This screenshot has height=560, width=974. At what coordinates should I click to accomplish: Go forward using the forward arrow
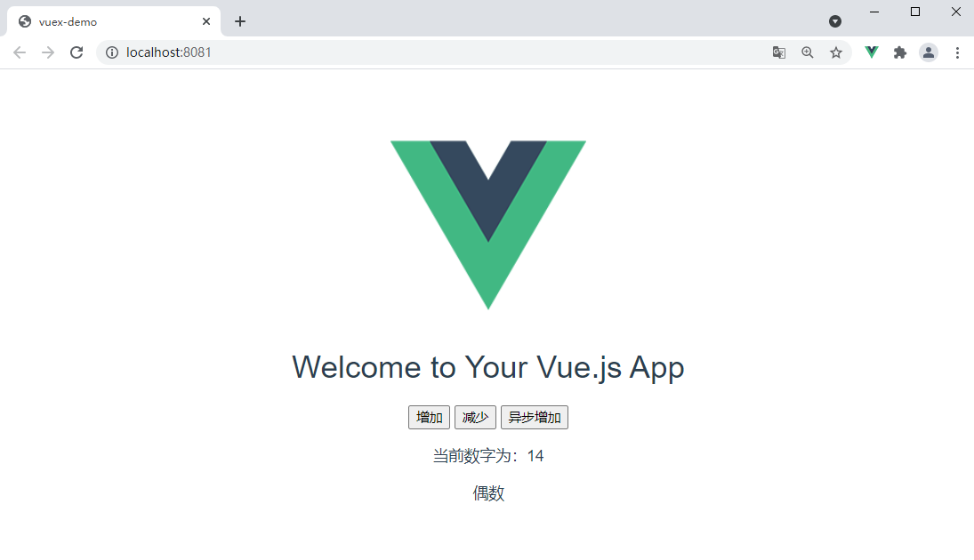(x=48, y=52)
